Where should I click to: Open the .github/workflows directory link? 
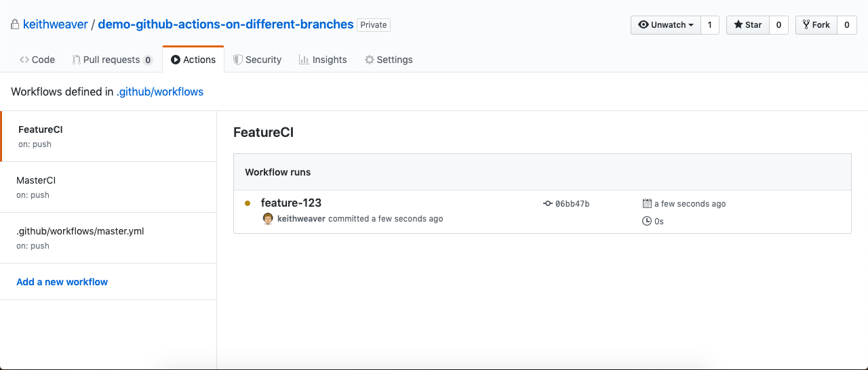point(160,91)
